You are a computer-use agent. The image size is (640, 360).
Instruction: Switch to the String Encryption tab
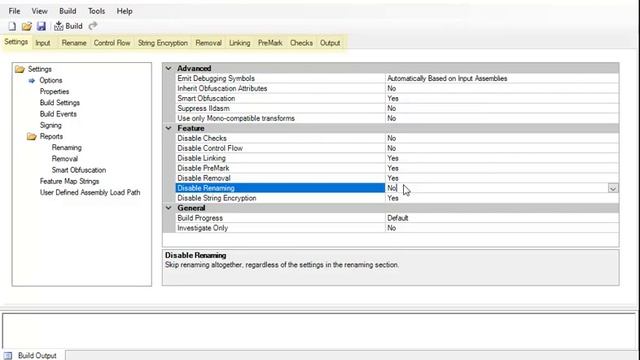pos(163,43)
